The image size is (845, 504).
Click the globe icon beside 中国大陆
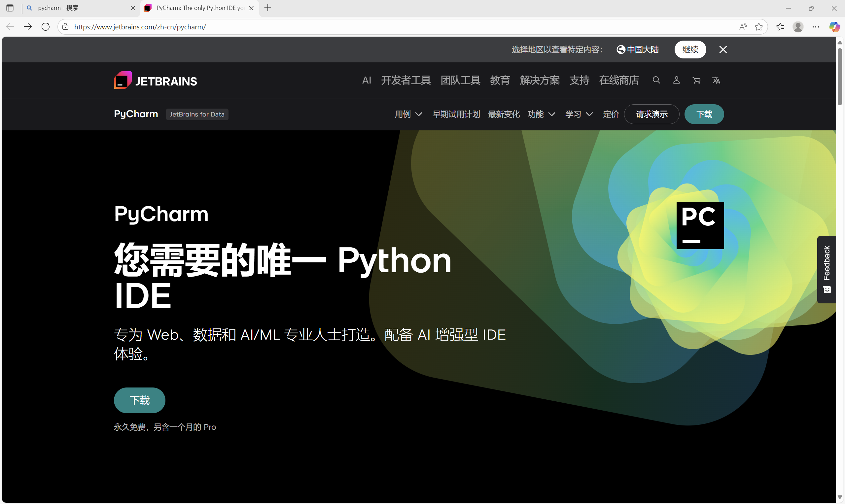(x=621, y=50)
